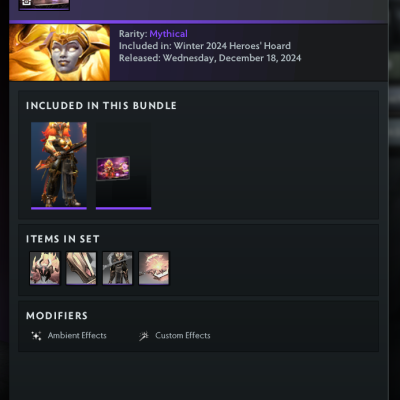
Task: Open the loading screen bundle item
Action: 123,166
